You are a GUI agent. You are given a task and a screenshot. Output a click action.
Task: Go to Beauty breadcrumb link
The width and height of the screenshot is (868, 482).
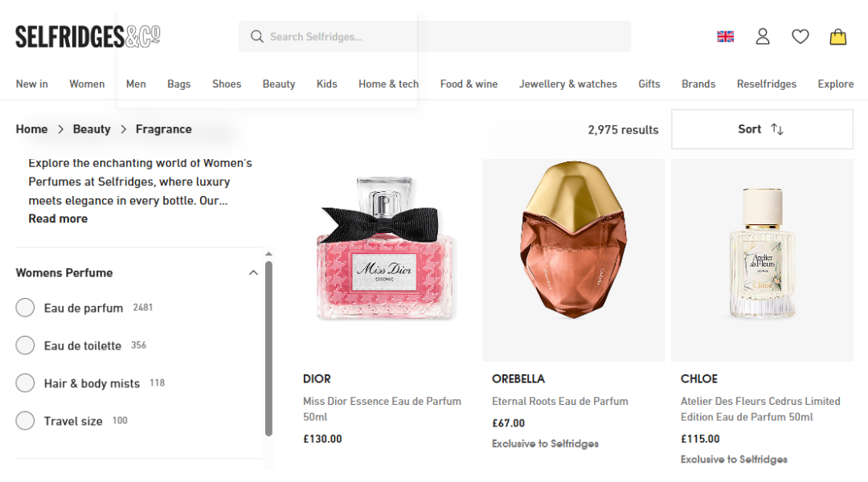point(92,129)
